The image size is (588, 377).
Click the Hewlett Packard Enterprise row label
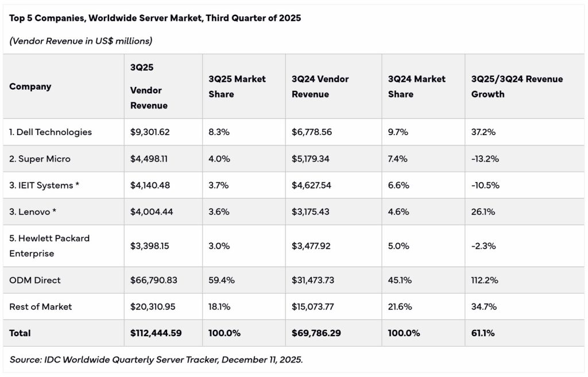tap(49, 245)
